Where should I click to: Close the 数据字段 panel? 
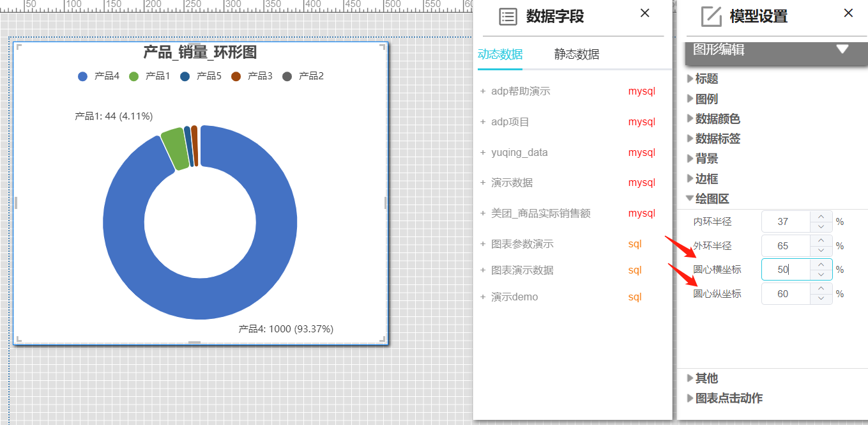[x=644, y=13]
